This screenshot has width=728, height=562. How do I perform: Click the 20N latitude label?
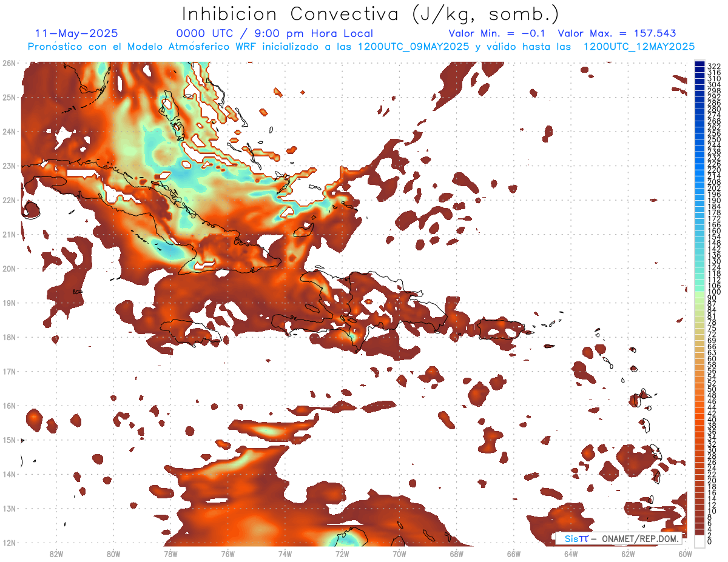pos(10,269)
